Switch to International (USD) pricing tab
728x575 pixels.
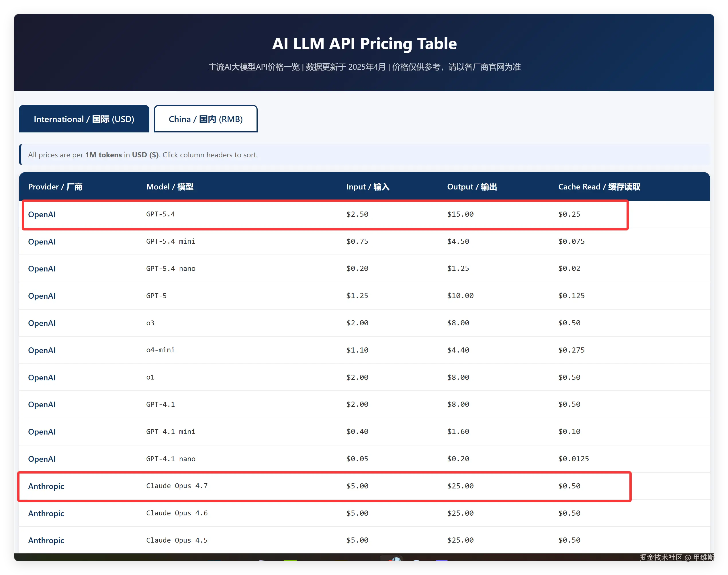coord(84,119)
